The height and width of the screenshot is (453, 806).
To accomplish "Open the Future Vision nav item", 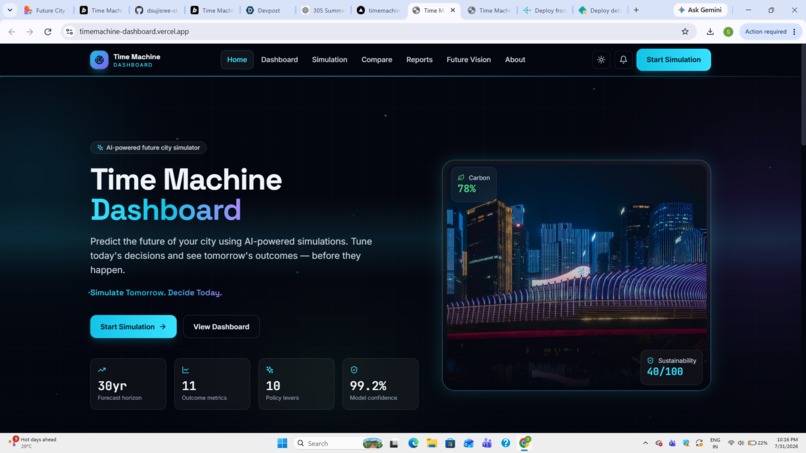I will pos(469,60).
